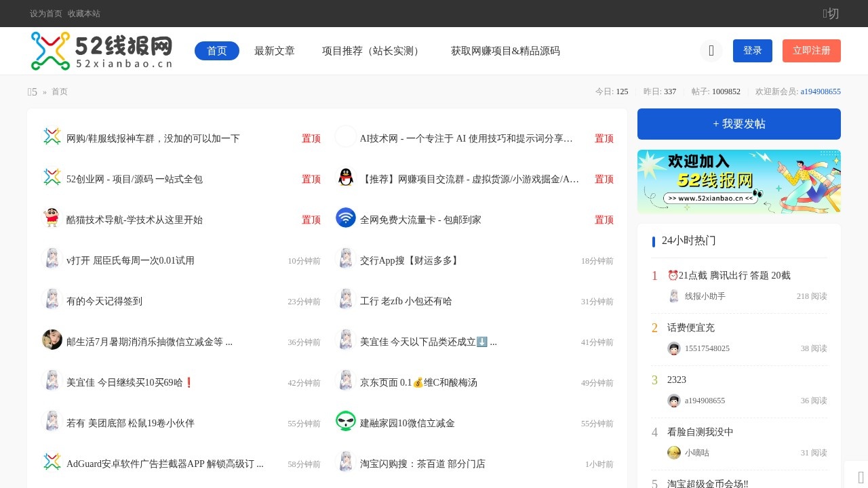Click avatar beside 52创业网 post

pos(52,177)
